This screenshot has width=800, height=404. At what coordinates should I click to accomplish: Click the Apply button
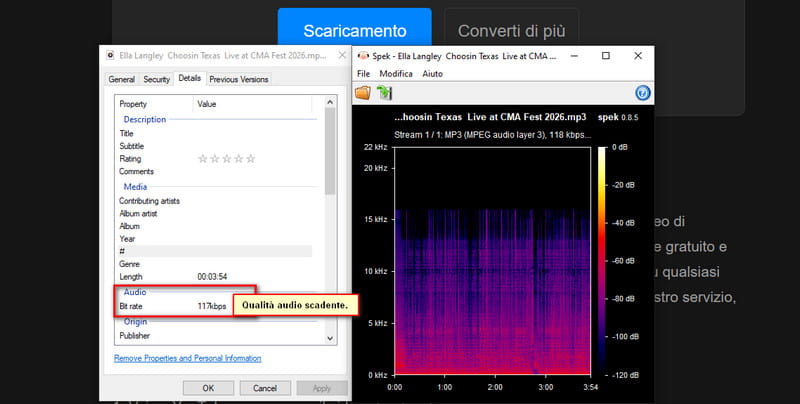pyautogui.click(x=322, y=388)
